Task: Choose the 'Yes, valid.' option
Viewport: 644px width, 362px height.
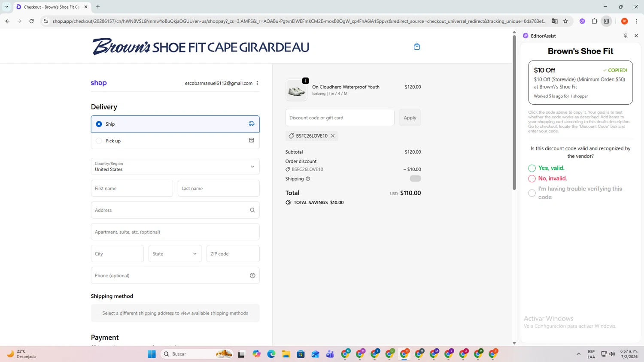Action: tap(532, 168)
